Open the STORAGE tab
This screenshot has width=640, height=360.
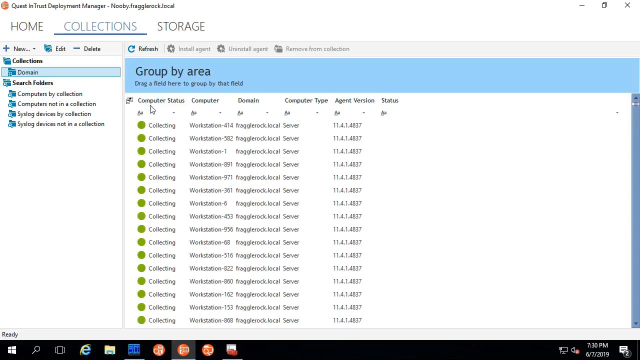click(x=181, y=27)
